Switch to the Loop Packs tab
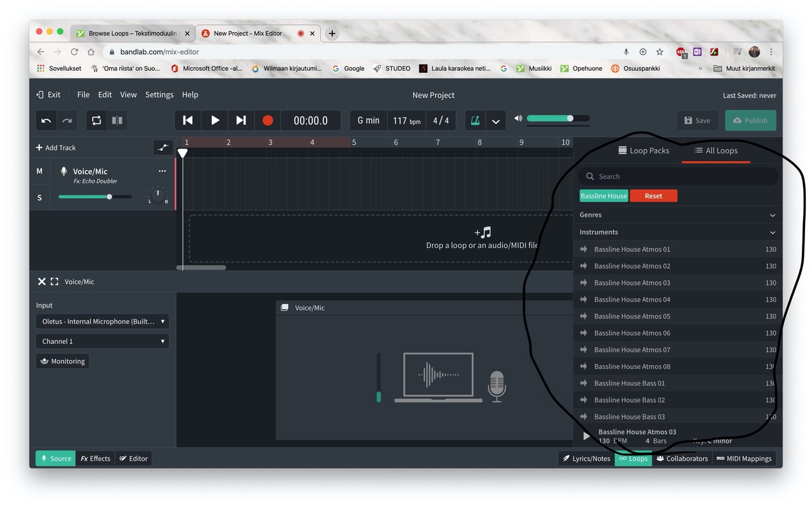 point(643,151)
